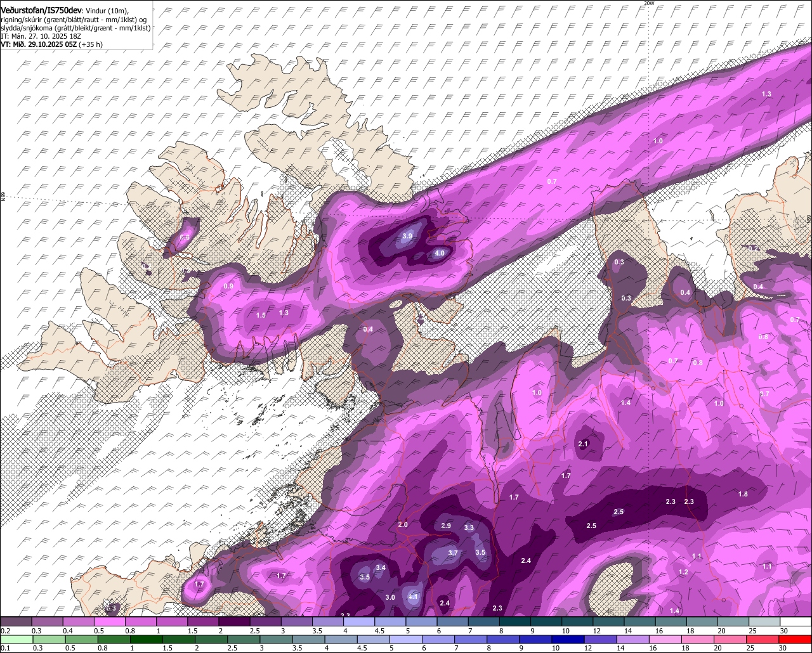Screen dimensions: 812x653
Task: Click the 1.8 value label on the map
Action: coord(743,494)
